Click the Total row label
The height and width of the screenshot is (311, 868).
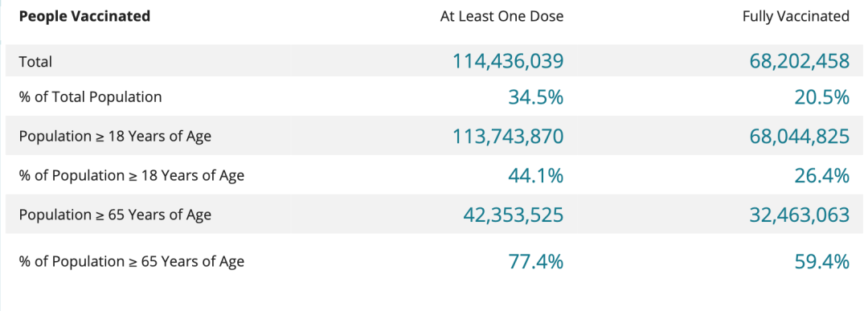point(35,61)
